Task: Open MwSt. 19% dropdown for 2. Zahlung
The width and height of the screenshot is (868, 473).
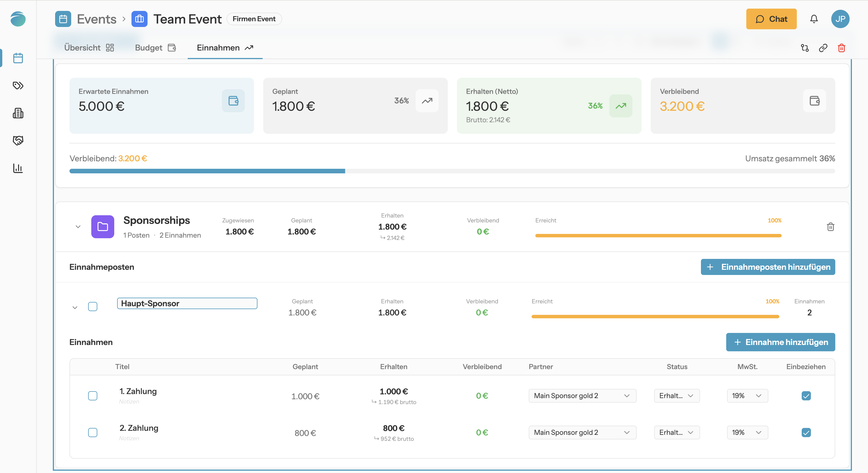Action: [747, 432]
